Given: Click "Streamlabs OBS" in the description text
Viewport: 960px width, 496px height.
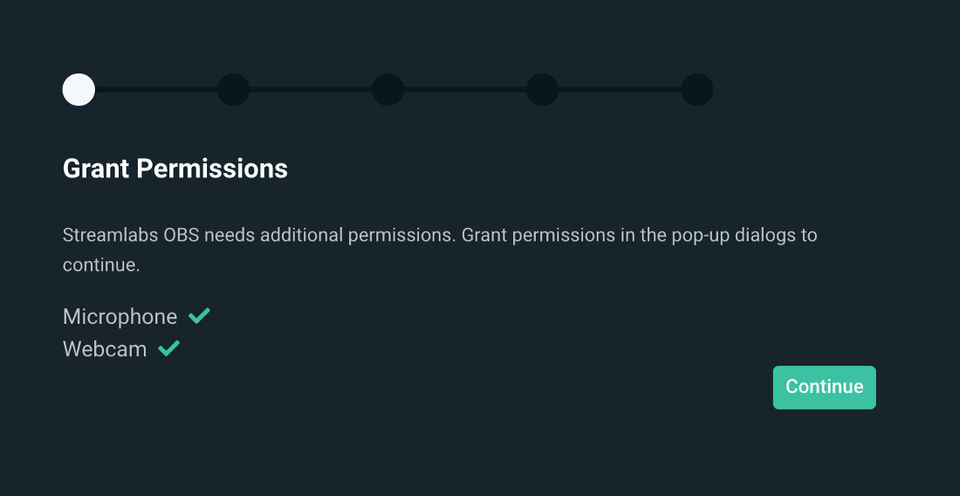Looking at the screenshot, I should [130, 236].
